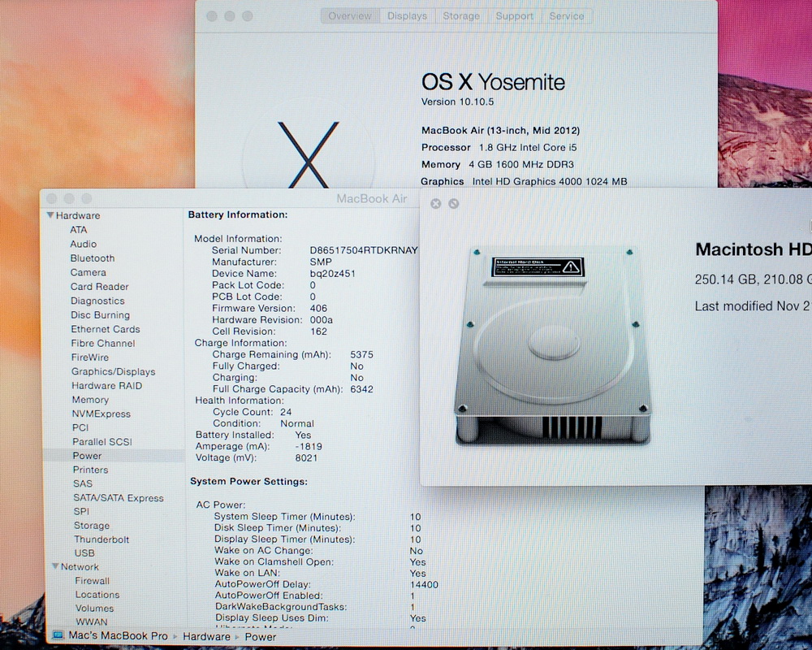Click Hardware in the path bar
The width and height of the screenshot is (812, 650).
pos(206,636)
